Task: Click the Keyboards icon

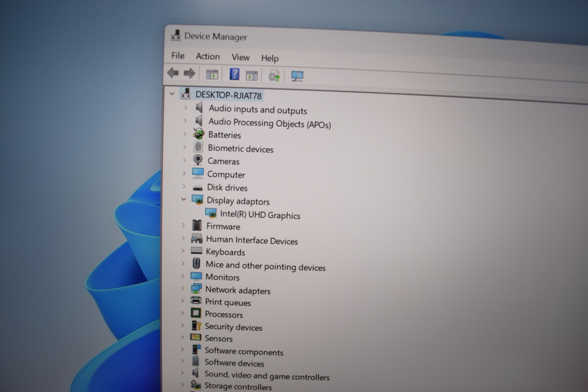Action: point(196,251)
